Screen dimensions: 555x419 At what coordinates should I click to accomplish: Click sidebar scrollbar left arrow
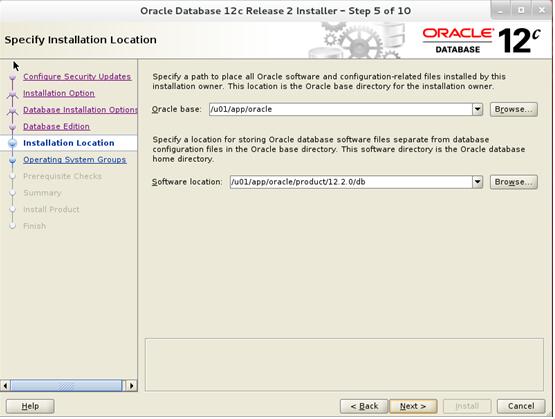point(5,385)
